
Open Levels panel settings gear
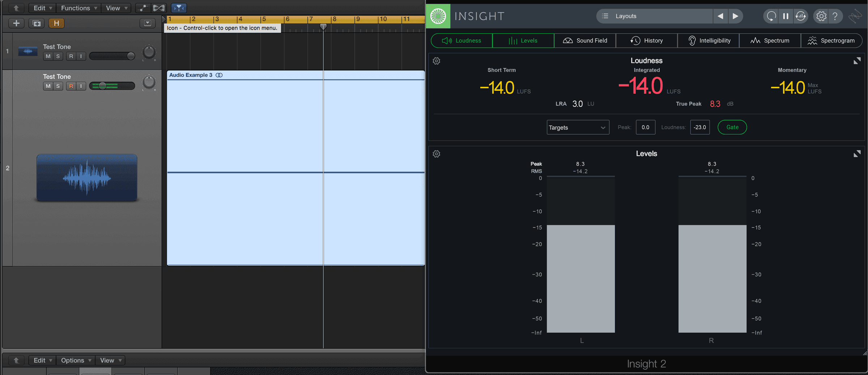437,154
